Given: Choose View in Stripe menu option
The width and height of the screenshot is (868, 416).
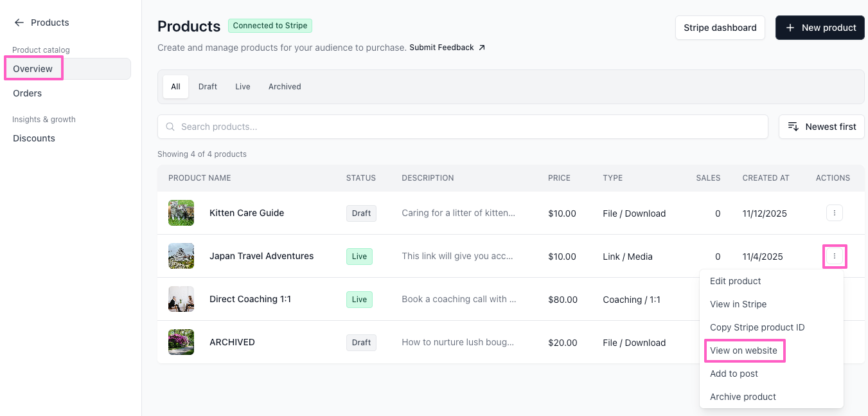Looking at the screenshot, I should click(738, 304).
